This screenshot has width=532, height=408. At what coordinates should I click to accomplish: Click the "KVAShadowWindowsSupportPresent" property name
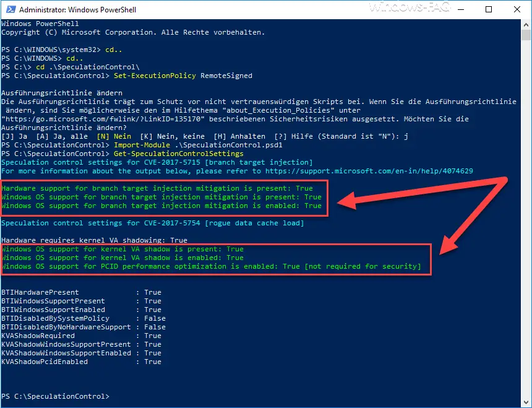click(x=66, y=344)
